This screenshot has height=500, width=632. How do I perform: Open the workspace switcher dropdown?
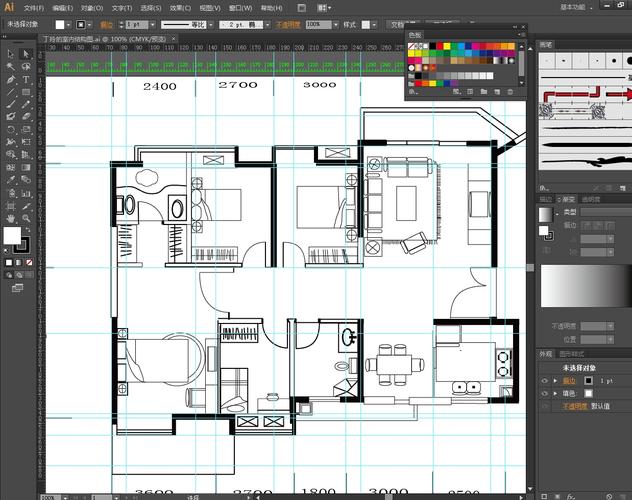pos(577,7)
